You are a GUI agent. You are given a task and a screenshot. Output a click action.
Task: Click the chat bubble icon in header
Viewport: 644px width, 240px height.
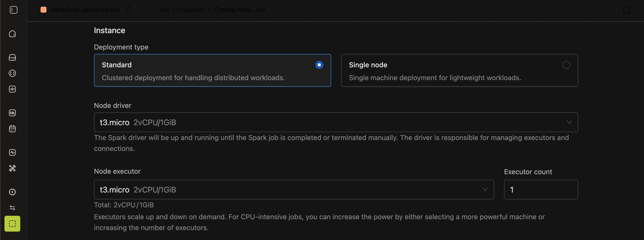[x=626, y=10]
